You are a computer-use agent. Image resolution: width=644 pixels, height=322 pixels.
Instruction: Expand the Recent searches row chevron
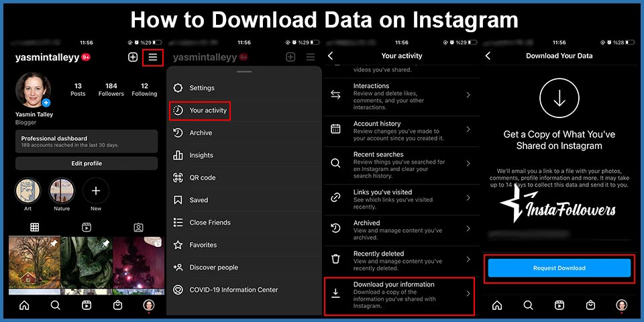[x=468, y=163]
